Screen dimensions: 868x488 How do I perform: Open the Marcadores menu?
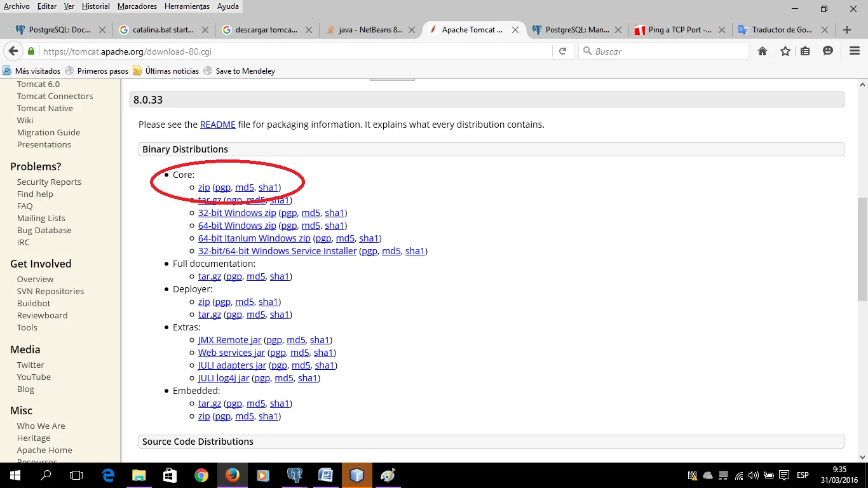[137, 6]
